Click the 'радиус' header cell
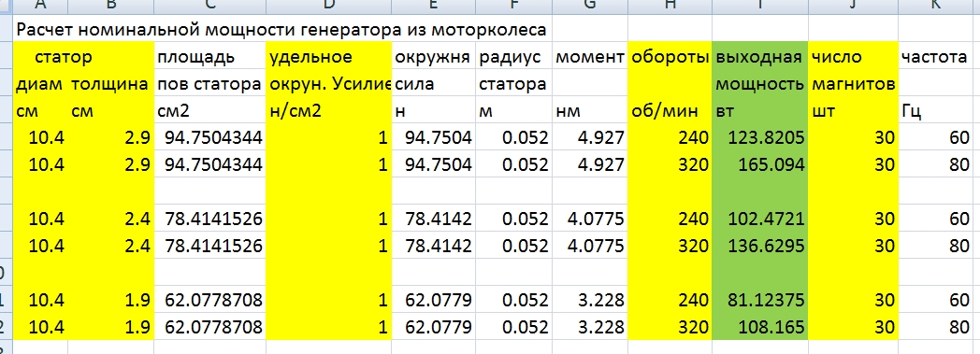 514,57
